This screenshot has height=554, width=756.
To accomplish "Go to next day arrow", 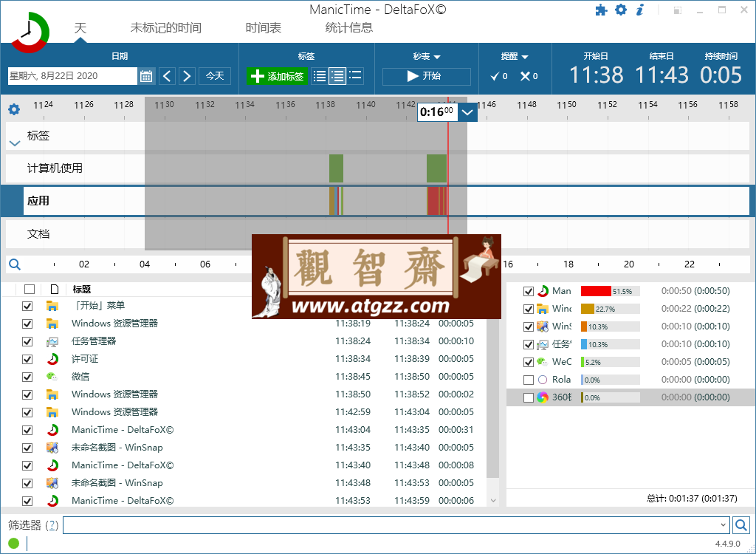I will pos(187,76).
